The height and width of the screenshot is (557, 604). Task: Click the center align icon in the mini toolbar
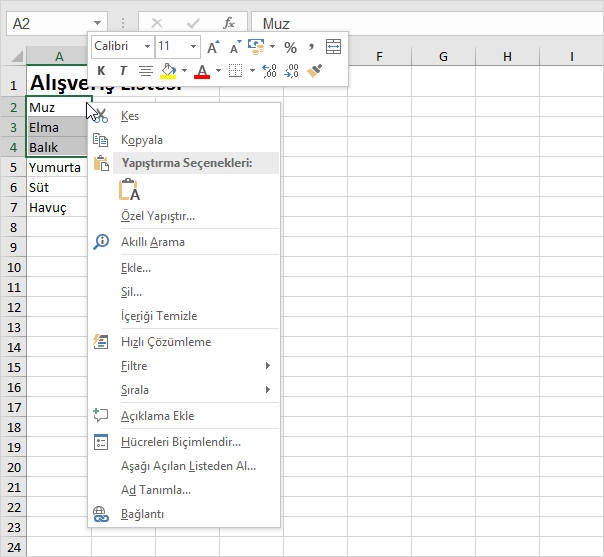146,71
